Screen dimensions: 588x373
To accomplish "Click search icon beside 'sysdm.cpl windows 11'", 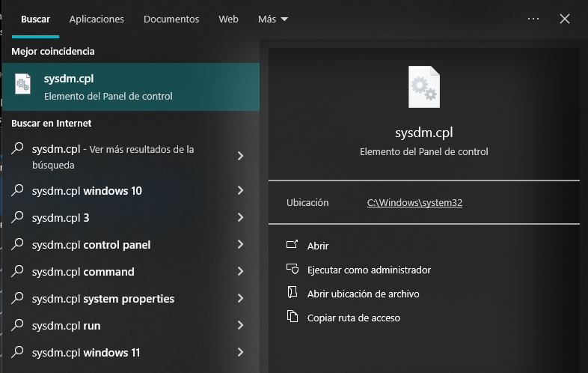I will coord(17,352).
